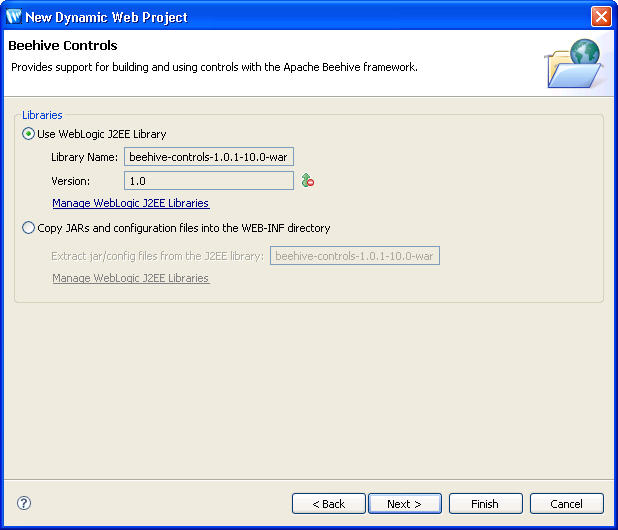This screenshot has width=618, height=530.
Task: Click the Extract jar/config files library field
Action: pos(355,256)
